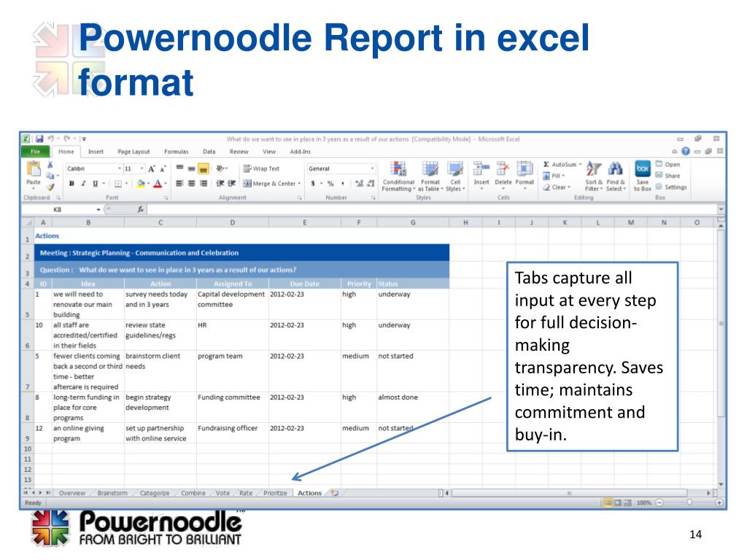Click the Wrap Text button
Image resolution: width=747 pixels, height=560 pixels.
[x=261, y=168]
